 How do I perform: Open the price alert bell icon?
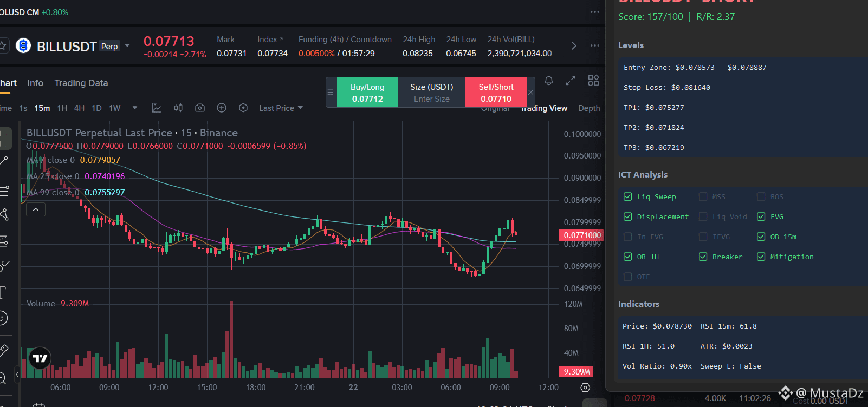(549, 81)
